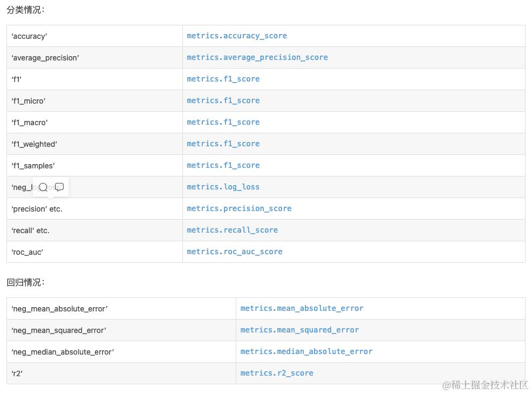The image size is (532, 394).
Task: Follow the metrics.roc_auc_score link
Action: click(235, 252)
